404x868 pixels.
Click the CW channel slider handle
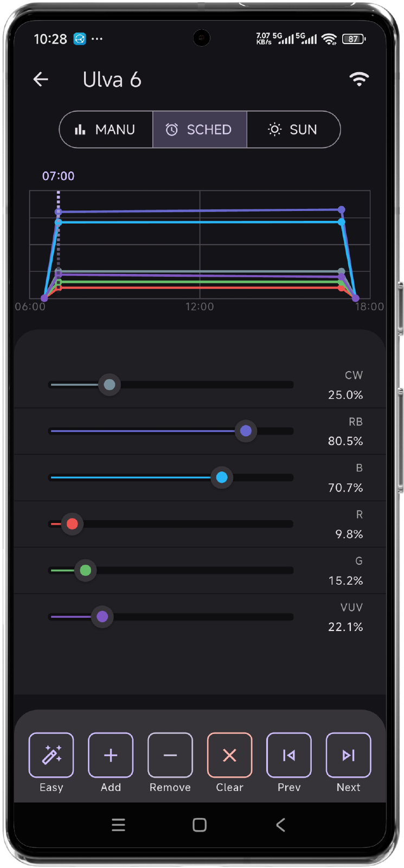click(x=110, y=385)
